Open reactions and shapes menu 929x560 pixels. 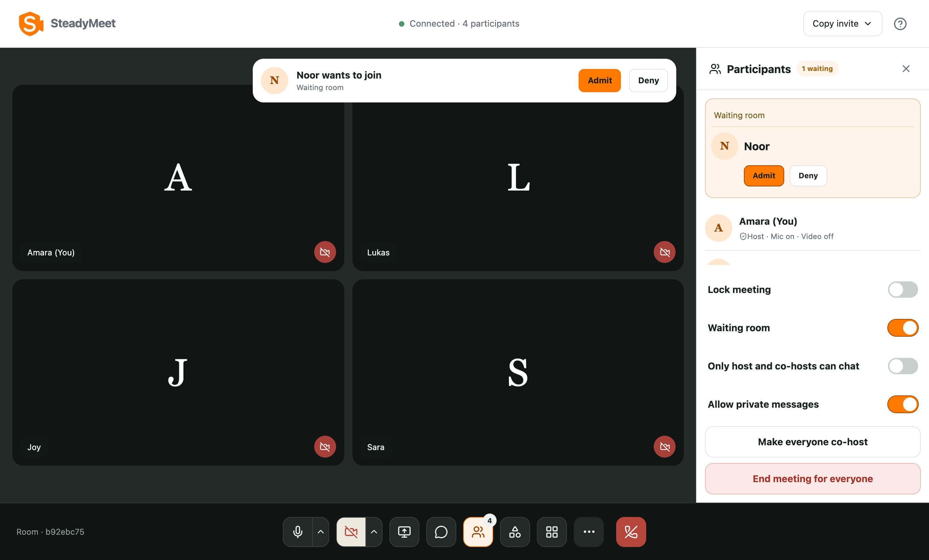point(515,532)
